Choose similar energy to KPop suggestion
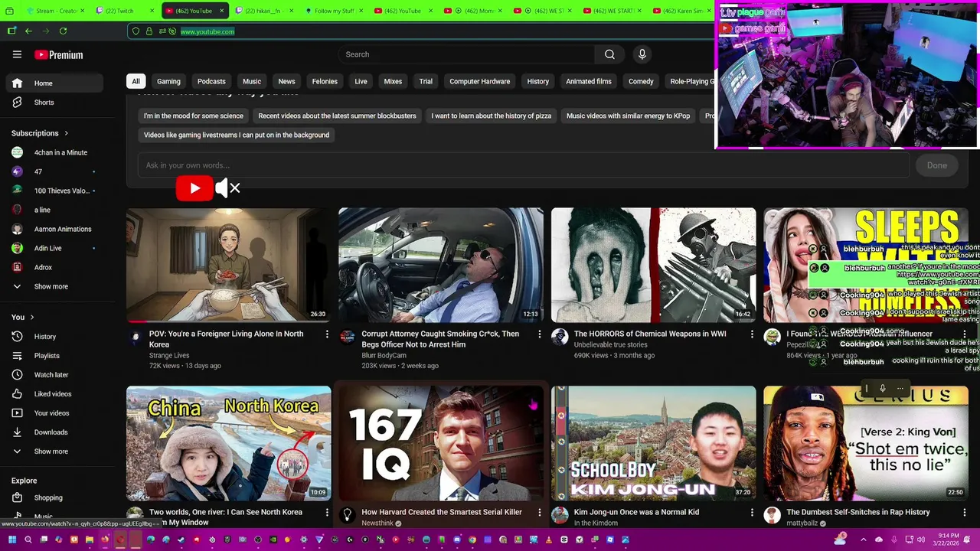Viewport: 980px width, 551px height. click(x=628, y=116)
